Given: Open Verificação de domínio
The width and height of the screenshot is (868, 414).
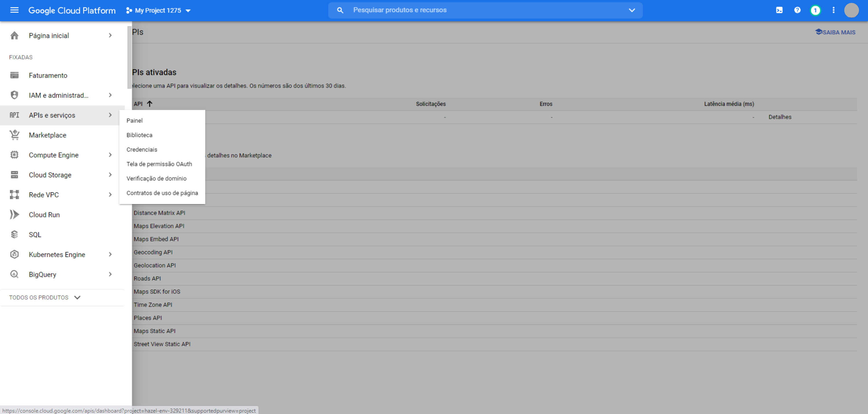Looking at the screenshot, I should 162,178.
